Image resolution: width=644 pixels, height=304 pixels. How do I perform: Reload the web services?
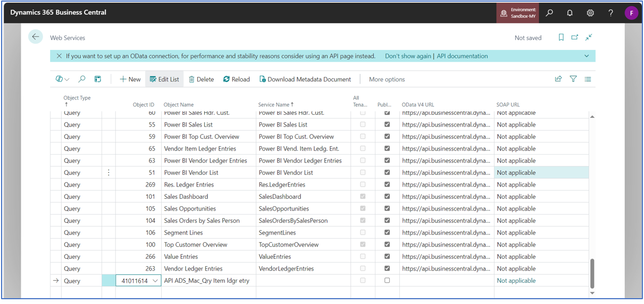(237, 79)
